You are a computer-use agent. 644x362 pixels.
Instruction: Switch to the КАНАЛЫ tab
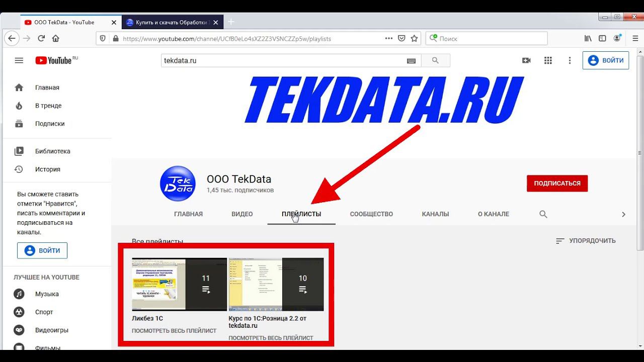pos(435,214)
